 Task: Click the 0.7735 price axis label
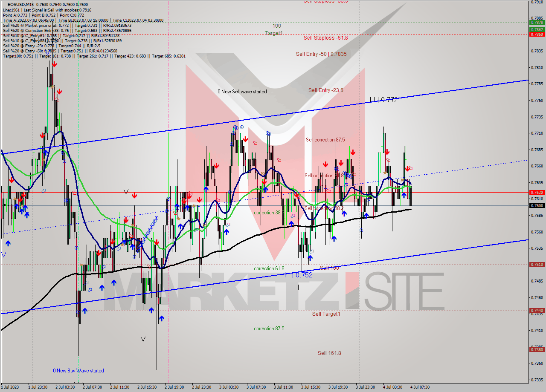click(537, 117)
